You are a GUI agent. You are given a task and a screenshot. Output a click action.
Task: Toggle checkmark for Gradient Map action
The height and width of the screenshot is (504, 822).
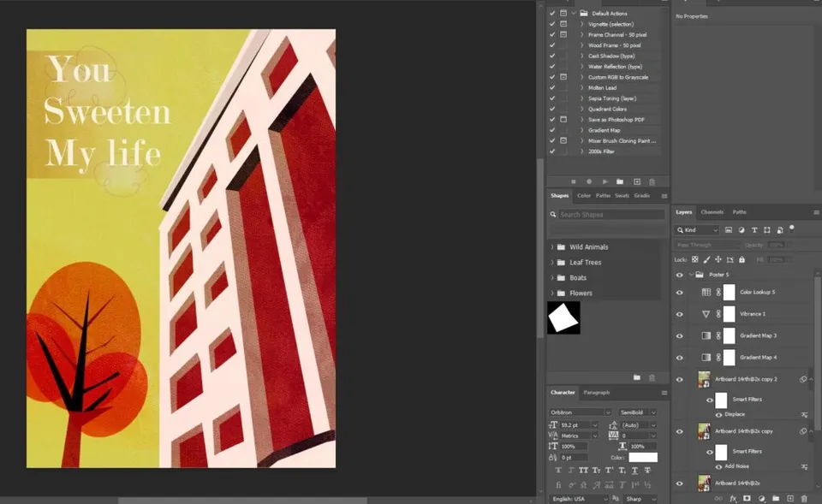552,130
